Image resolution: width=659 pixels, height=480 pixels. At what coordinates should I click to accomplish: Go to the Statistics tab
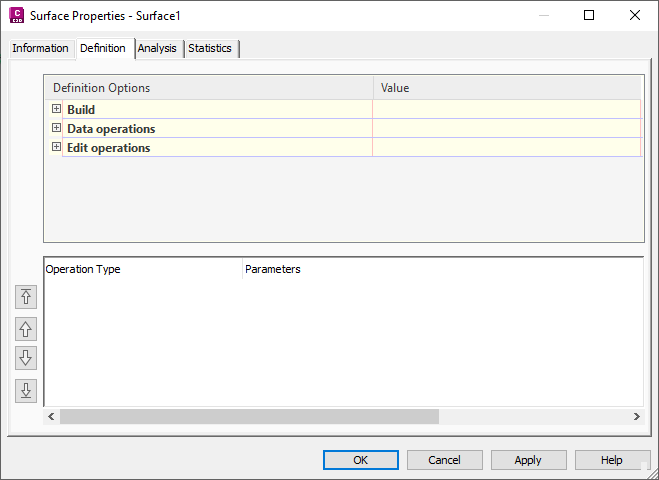[x=210, y=48]
